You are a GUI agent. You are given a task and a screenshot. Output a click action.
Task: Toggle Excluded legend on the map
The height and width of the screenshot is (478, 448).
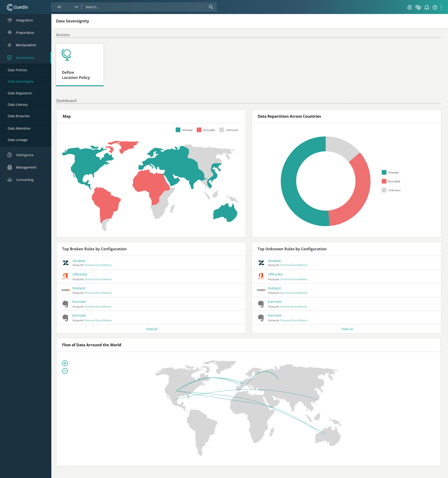coord(204,130)
